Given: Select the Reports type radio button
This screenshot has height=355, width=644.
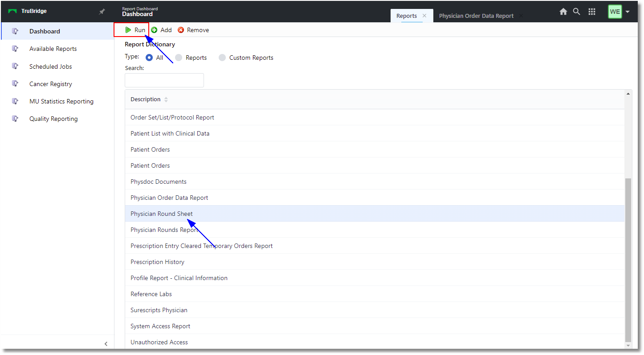Looking at the screenshot, I should (x=179, y=58).
